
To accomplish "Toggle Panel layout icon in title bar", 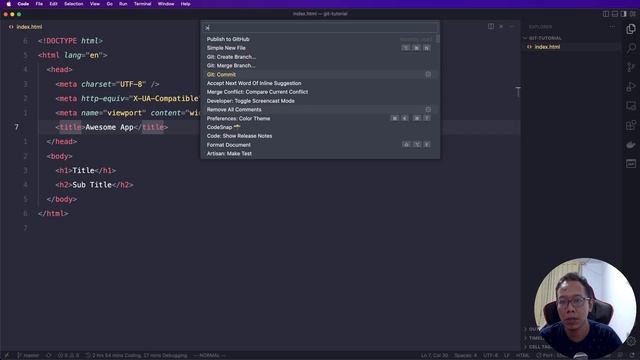I will tap(615, 14).
